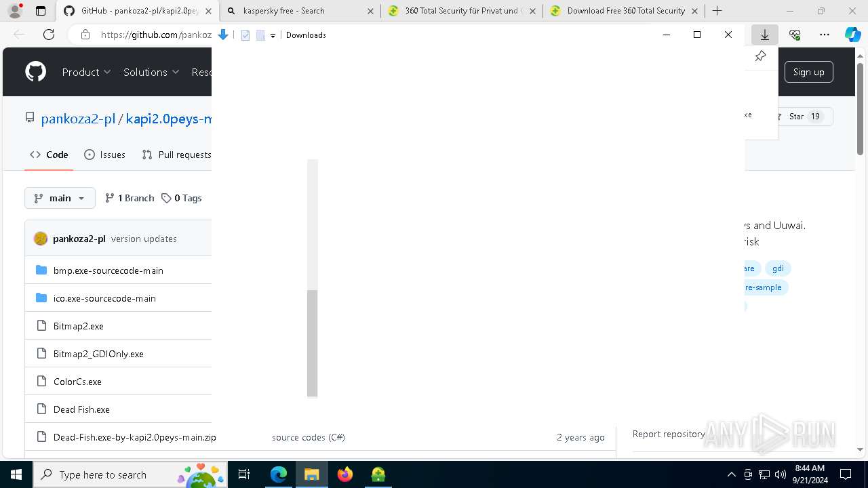Close the 360 Total Security für Privat tab
The width and height of the screenshot is (868, 488).
pyautogui.click(x=532, y=11)
